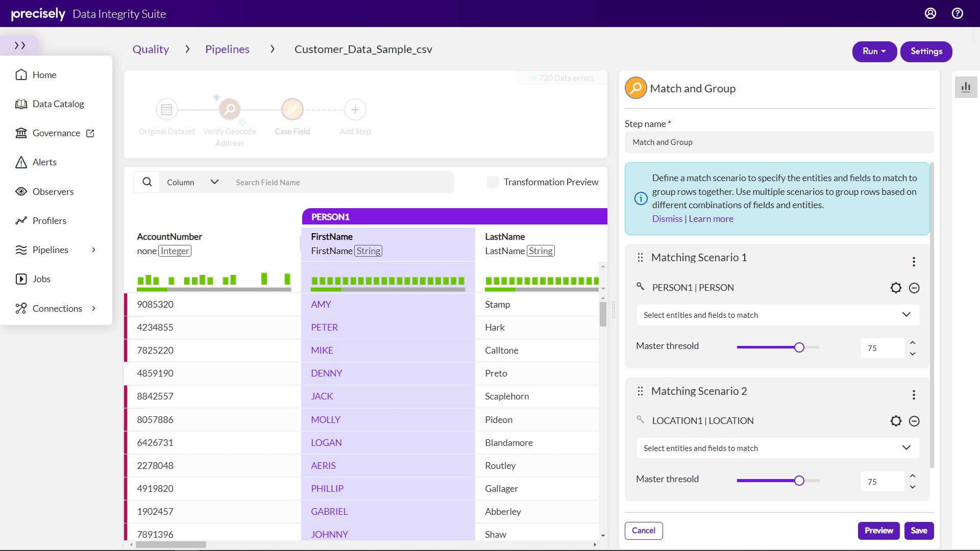
Task: Remove PERSON1 | PERSON with minus icon
Action: click(914, 288)
